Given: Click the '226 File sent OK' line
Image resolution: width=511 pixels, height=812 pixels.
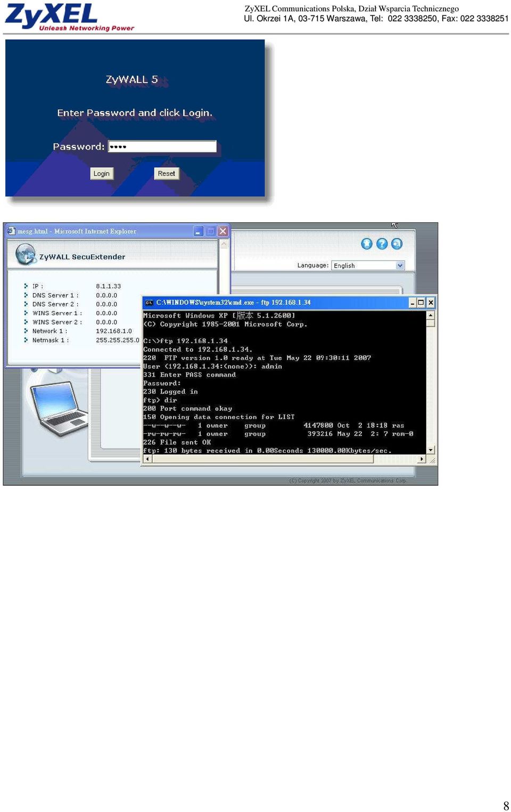Looking at the screenshot, I should [x=177, y=442].
